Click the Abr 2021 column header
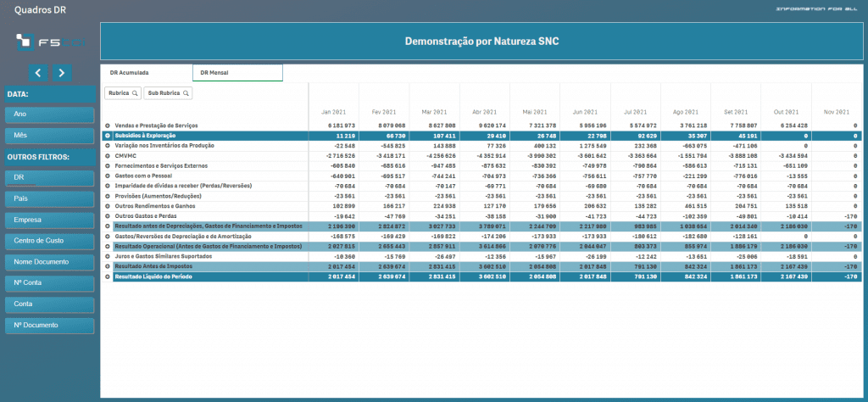Viewport: 868px width, 402px height. pos(484,112)
